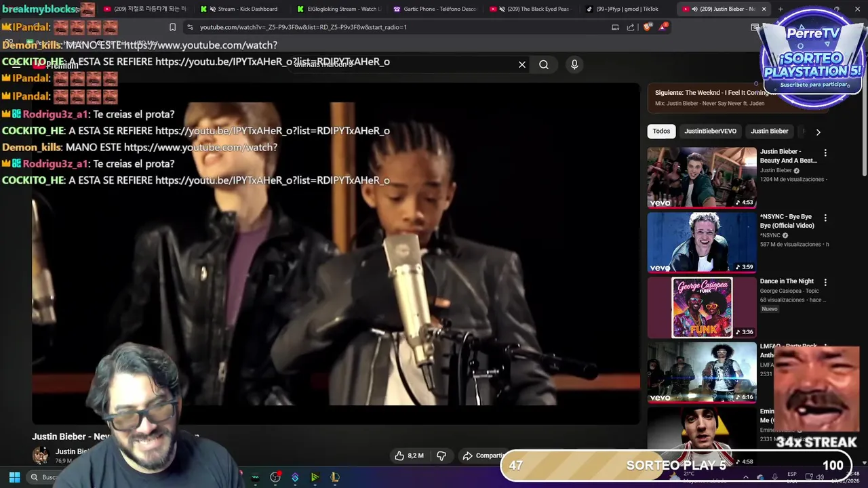Select the JustinBieberVEVO filter chip

[x=710, y=131]
